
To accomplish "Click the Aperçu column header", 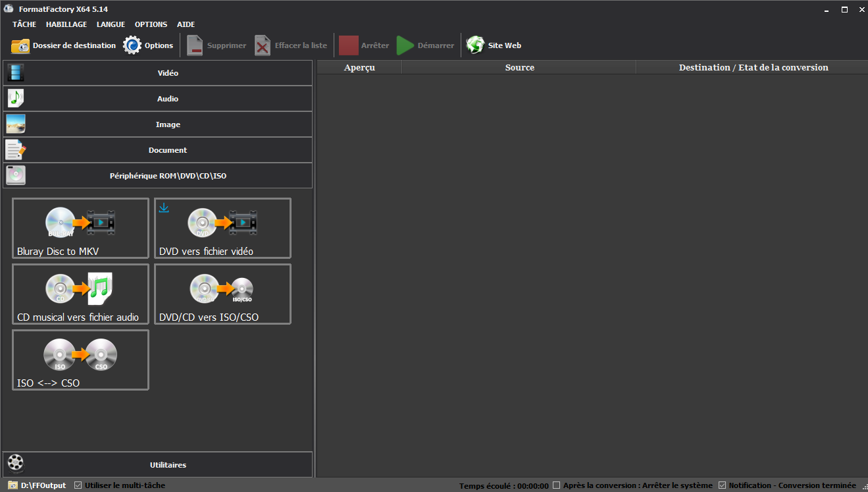I will 359,67.
